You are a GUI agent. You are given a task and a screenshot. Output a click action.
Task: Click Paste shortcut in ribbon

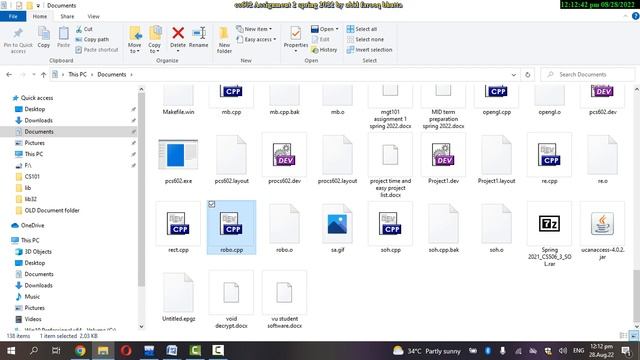97,50
